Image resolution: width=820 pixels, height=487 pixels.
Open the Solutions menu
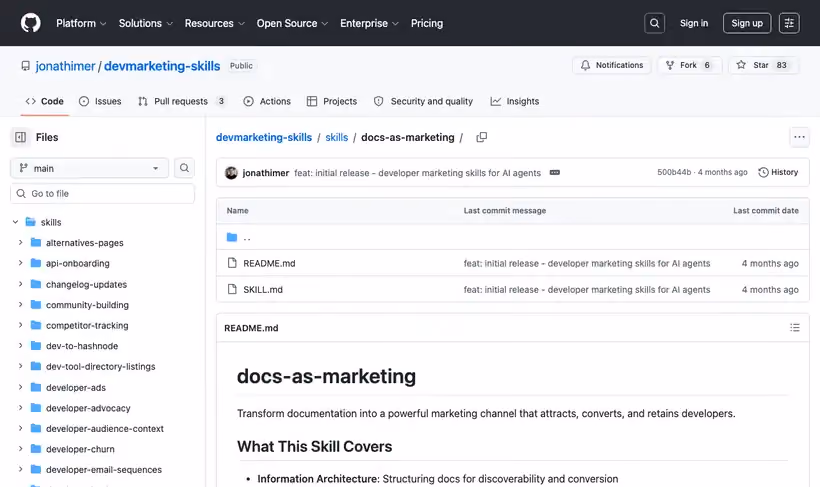click(145, 23)
